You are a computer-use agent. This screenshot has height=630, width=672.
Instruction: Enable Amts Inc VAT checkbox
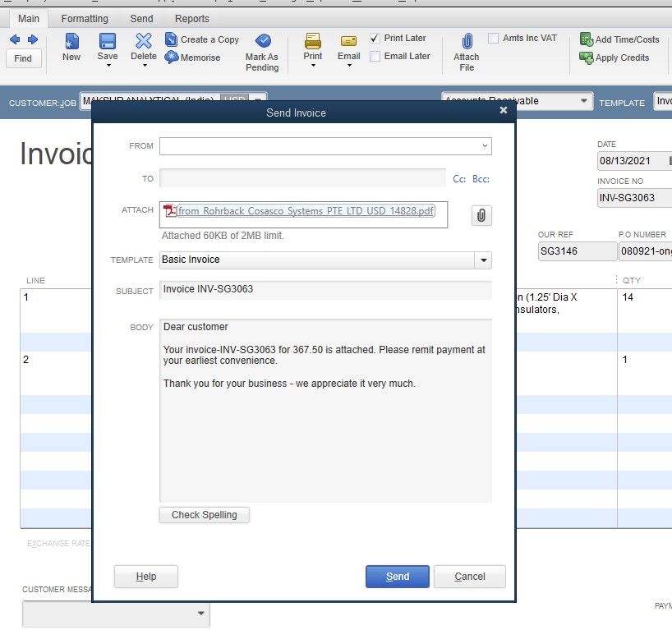[x=493, y=38]
